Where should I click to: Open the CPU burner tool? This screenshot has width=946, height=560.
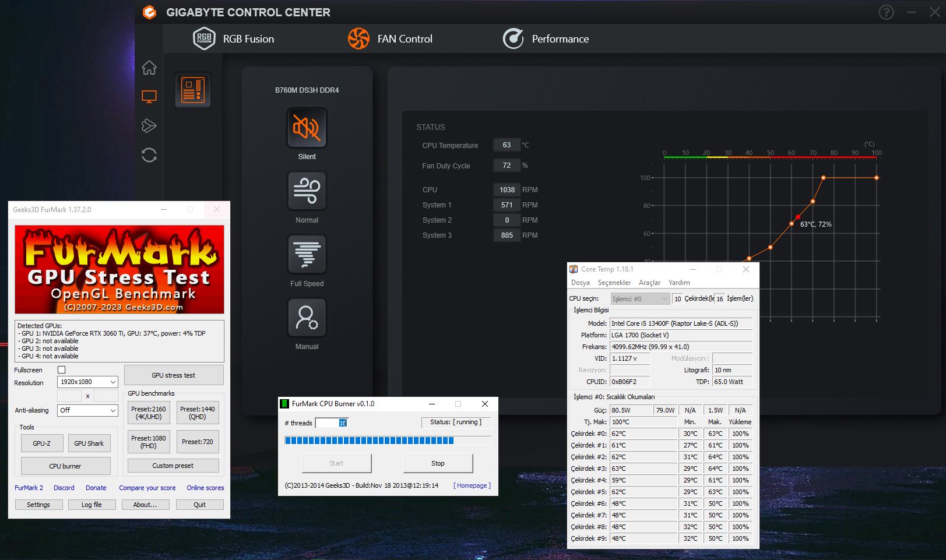(65, 466)
